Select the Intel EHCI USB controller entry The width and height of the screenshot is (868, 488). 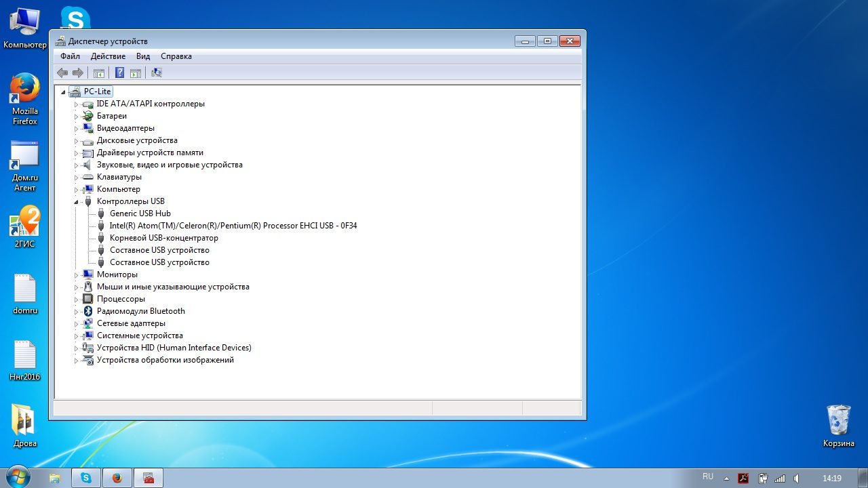pyautogui.click(x=233, y=226)
